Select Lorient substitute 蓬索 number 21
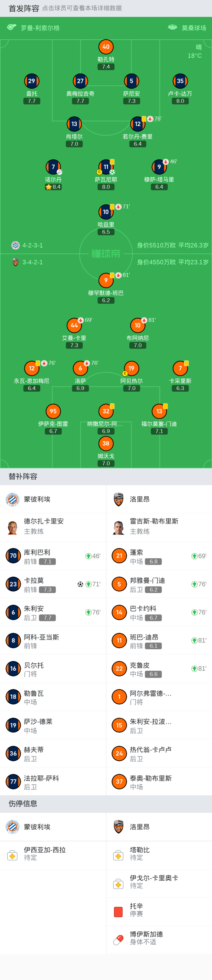Screen dimensions: 212x980 (x=159, y=556)
